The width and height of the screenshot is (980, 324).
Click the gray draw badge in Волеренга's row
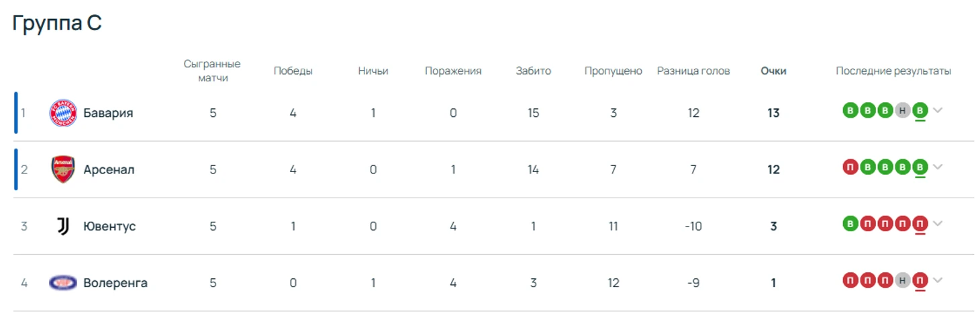tap(903, 280)
